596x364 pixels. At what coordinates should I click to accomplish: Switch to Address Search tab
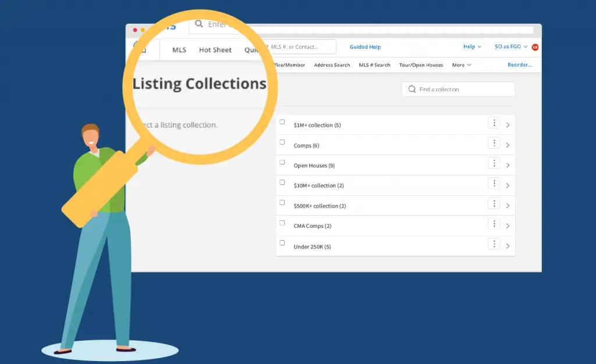pos(332,65)
